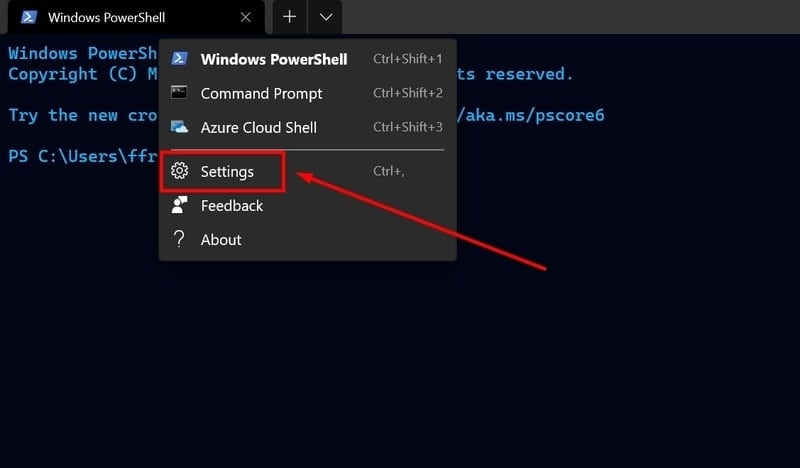The image size is (800, 468).
Task: Open Settings from the dropdown menu
Action: [227, 171]
